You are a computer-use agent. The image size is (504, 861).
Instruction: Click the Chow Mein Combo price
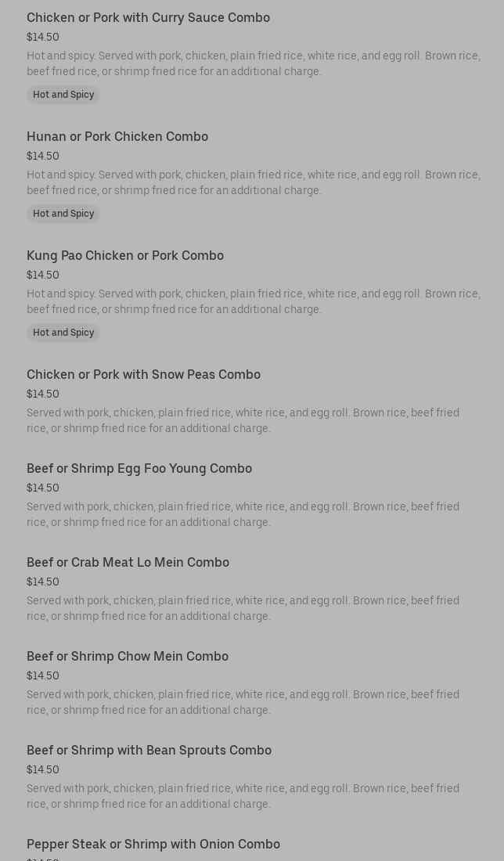click(43, 676)
